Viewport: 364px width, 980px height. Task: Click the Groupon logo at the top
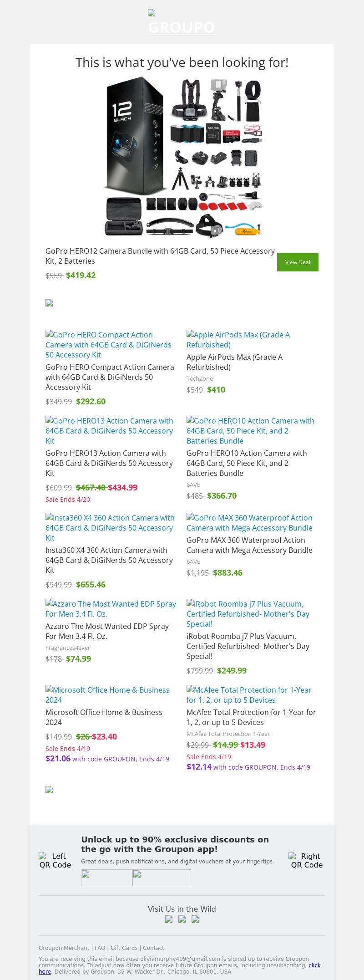point(182,23)
